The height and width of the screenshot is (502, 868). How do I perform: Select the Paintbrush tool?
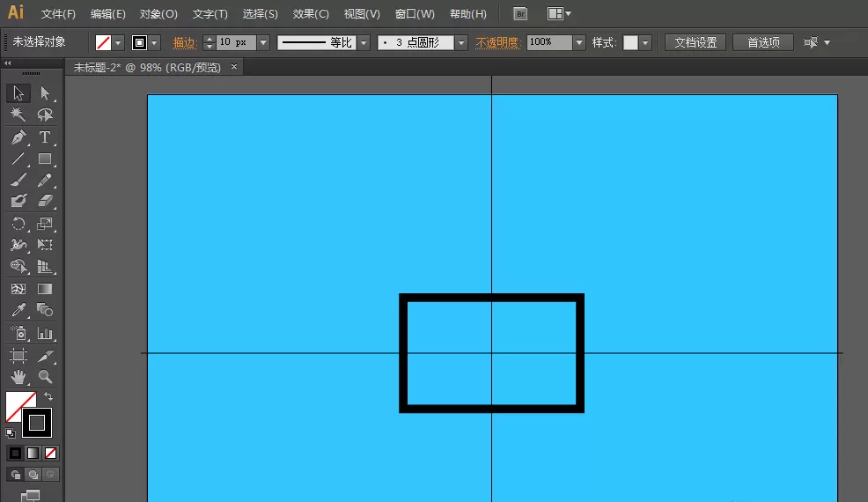pyautogui.click(x=18, y=180)
